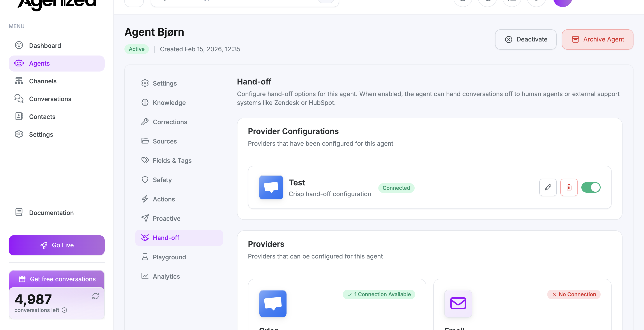Open the Knowledge section
The width and height of the screenshot is (644, 330).
click(x=169, y=103)
